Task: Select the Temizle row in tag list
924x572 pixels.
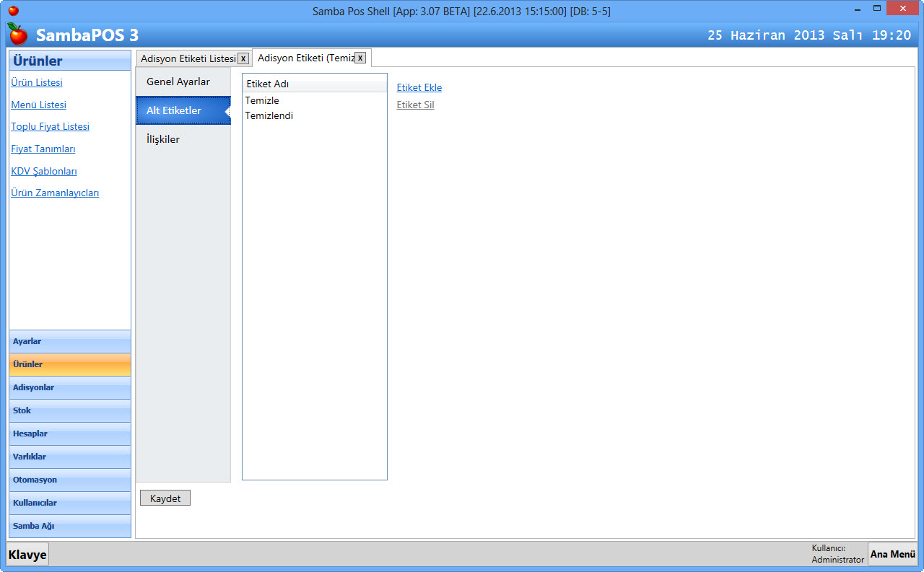Action: pos(262,100)
